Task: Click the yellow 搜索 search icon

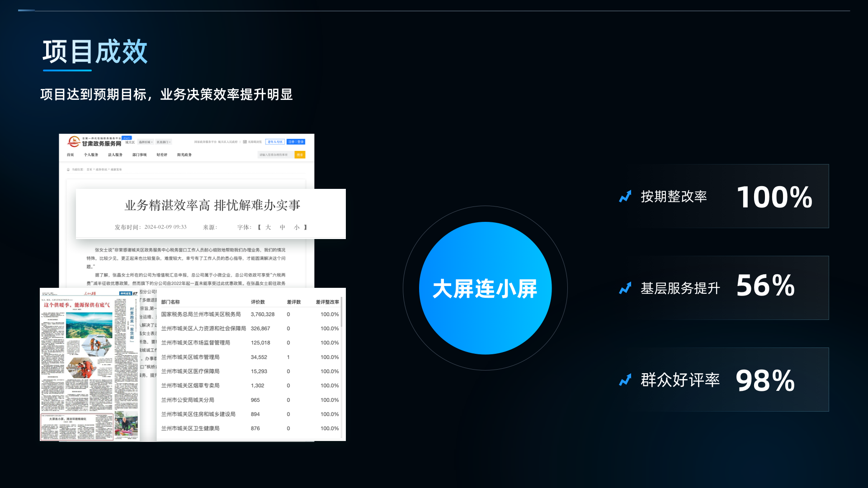Action: pos(301,154)
